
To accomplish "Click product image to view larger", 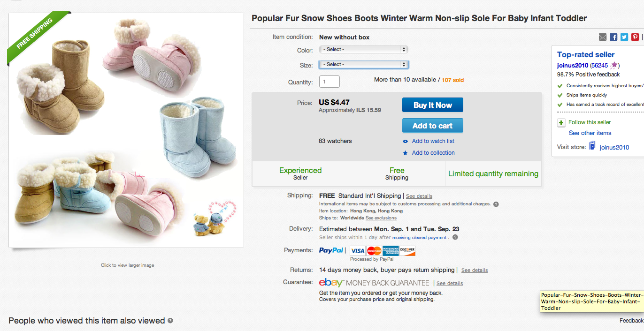I will [x=126, y=130].
